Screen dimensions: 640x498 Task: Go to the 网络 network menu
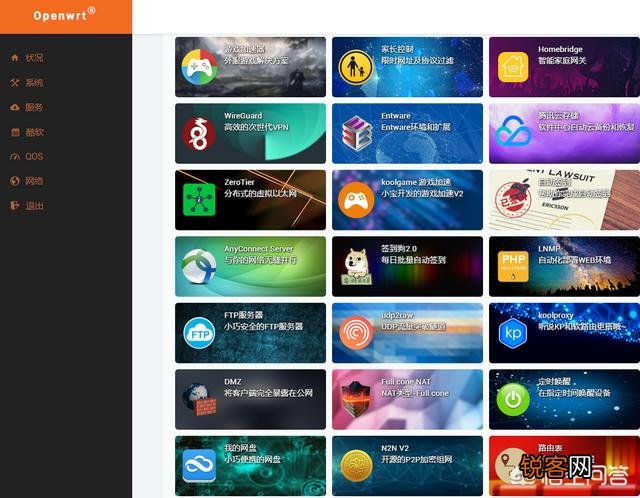point(34,181)
